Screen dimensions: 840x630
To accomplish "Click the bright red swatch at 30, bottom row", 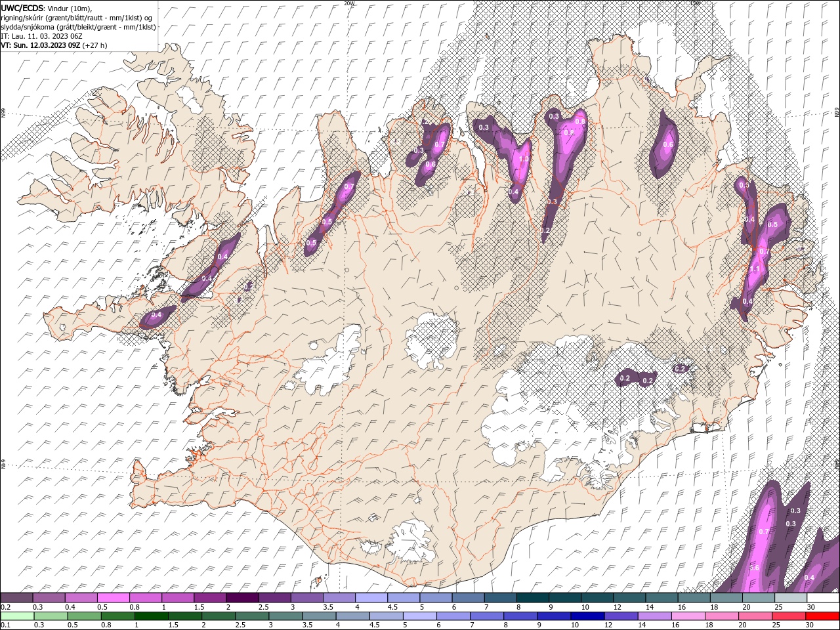I will pos(823,616).
